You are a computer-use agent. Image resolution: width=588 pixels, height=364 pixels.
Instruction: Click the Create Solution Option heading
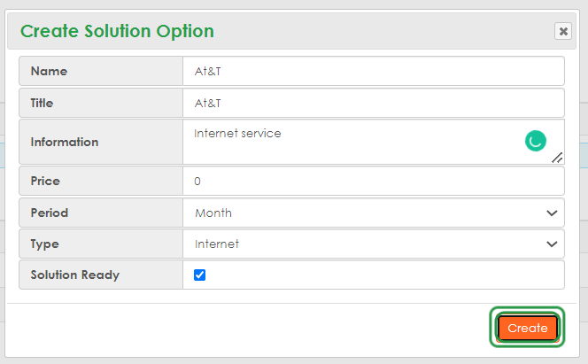(117, 31)
